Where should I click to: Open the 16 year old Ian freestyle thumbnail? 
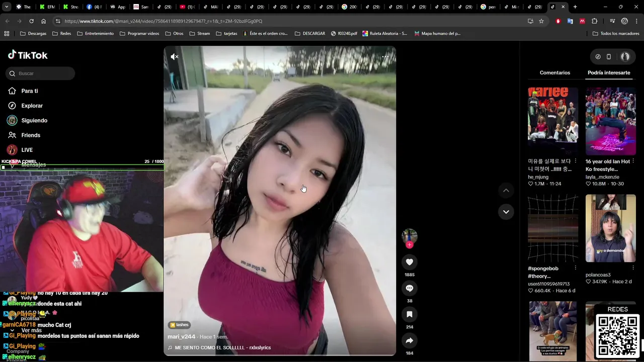coord(611,121)
